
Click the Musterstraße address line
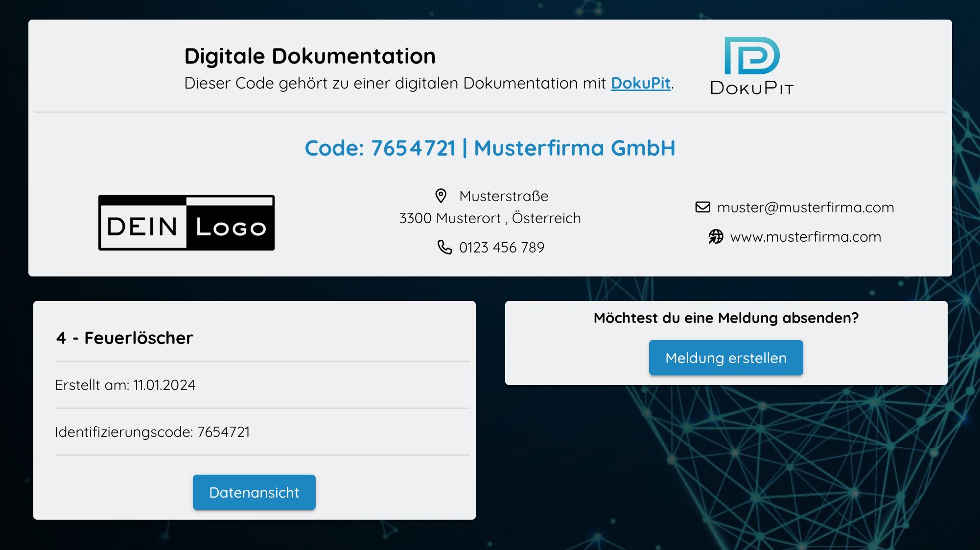[x=503, y=196]
